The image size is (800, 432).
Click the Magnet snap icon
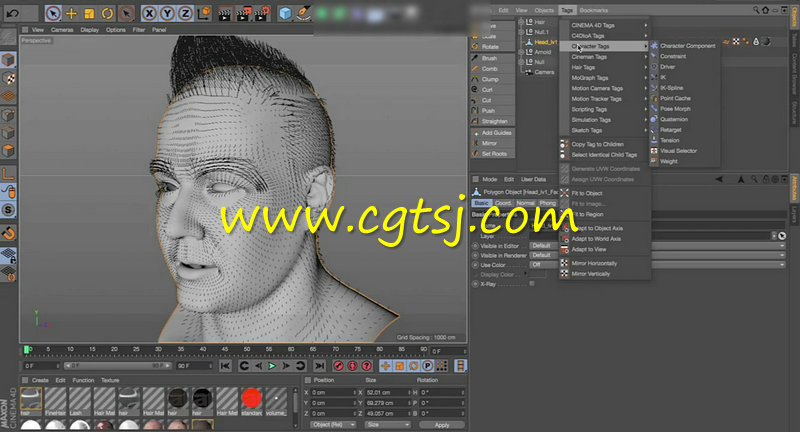click(9, 233)
